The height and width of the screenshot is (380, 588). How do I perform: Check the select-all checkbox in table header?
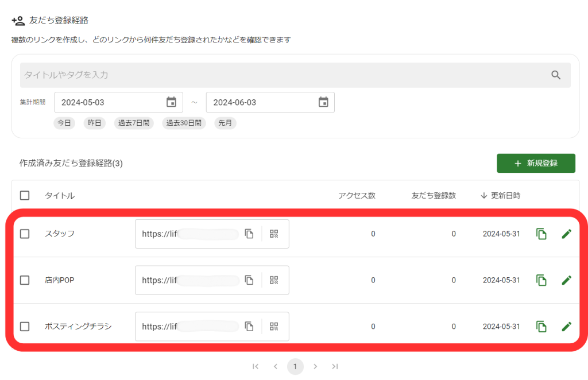coord(25,195)
